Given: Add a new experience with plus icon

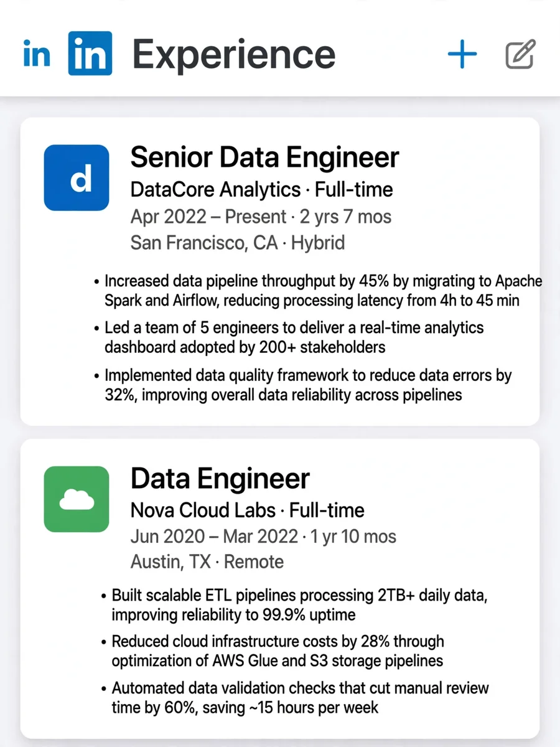Looking at the screenshot, I should point(462,54).
